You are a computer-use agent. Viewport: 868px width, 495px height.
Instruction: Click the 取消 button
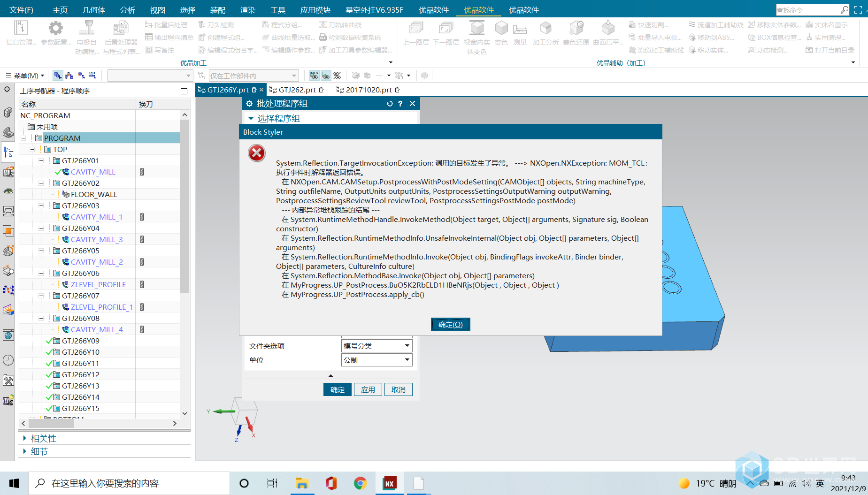(399, 389)
